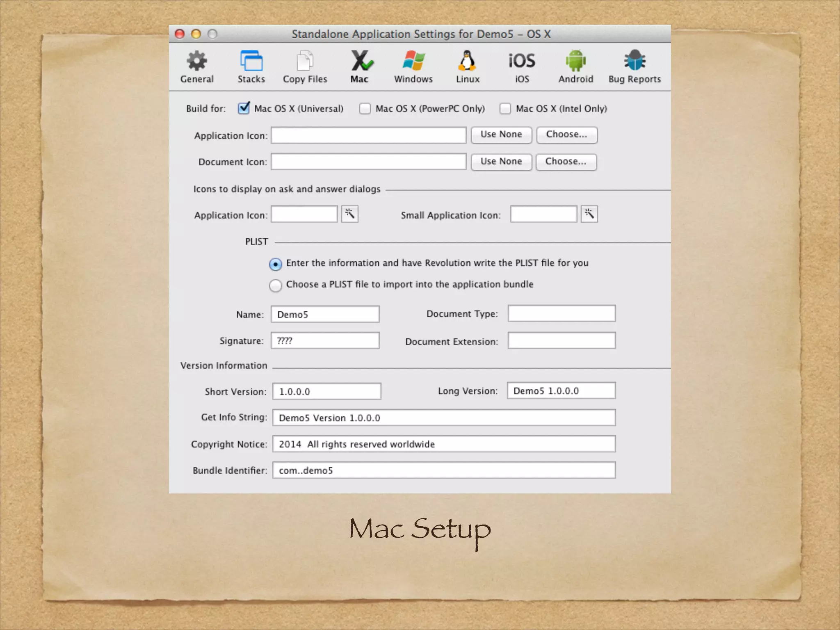Click the top Application Icon path field
The image size is (840, 630).
368,135
